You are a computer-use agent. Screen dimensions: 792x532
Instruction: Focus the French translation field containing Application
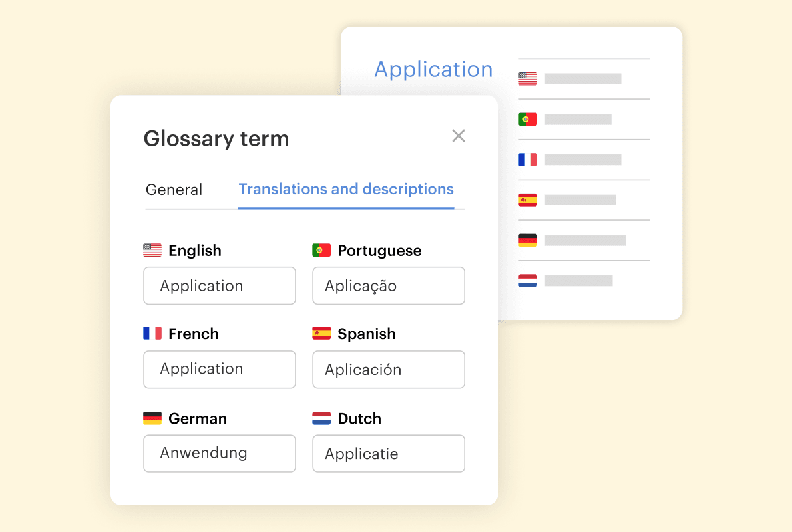(x=219, y=370)
